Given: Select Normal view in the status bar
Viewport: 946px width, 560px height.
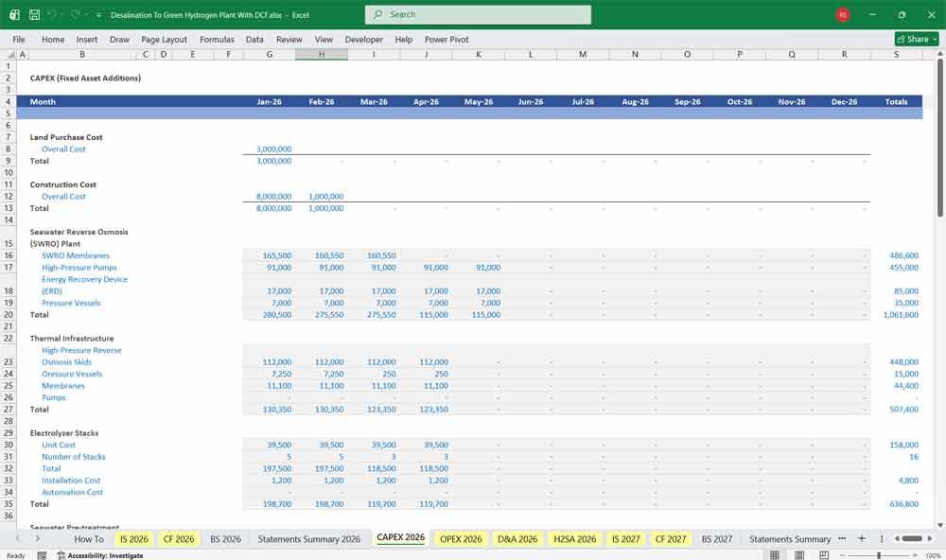Looking at the screenshot, I should coord(775,553).
